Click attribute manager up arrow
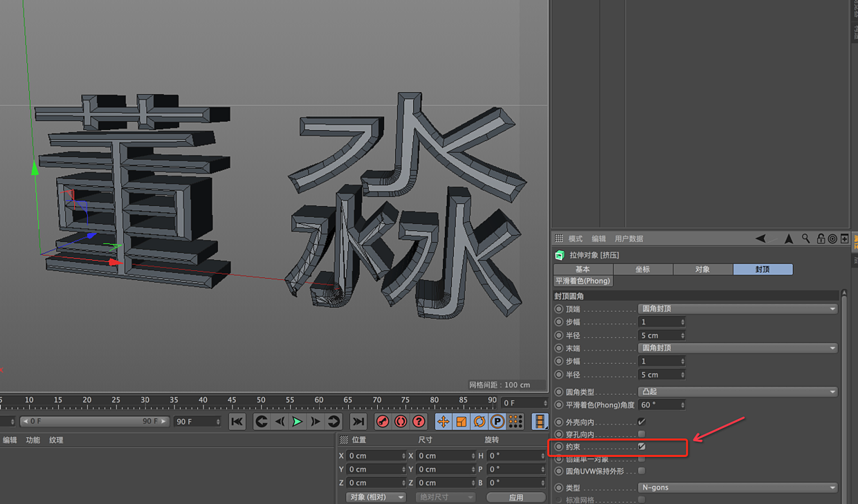Viewport: 858px width, 504px height. point(789,239)
